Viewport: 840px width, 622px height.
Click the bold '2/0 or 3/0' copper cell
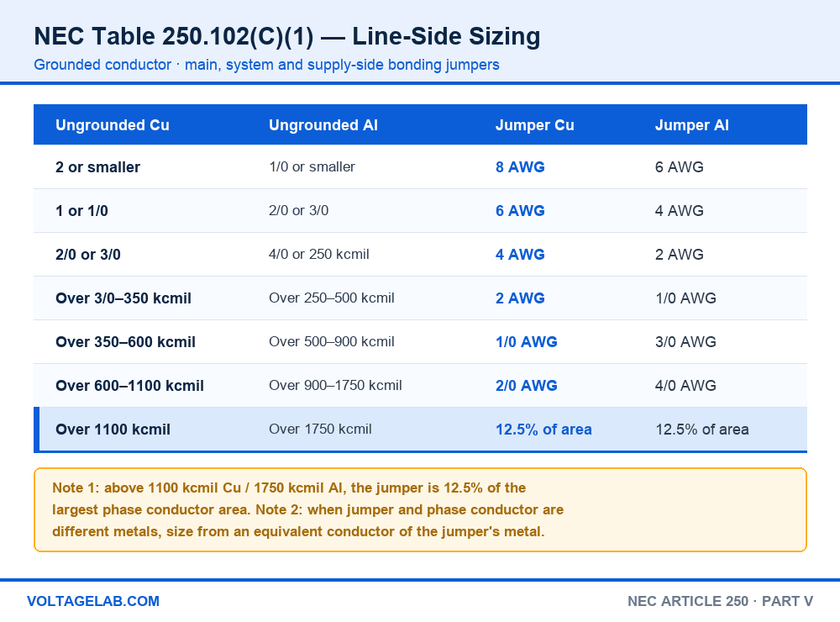tap(88, 255)
